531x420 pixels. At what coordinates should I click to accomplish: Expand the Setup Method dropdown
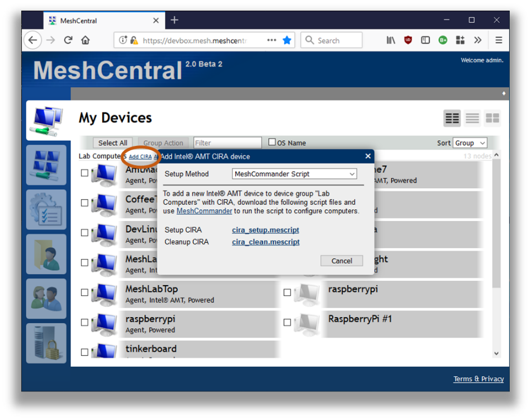click(295, 174)
